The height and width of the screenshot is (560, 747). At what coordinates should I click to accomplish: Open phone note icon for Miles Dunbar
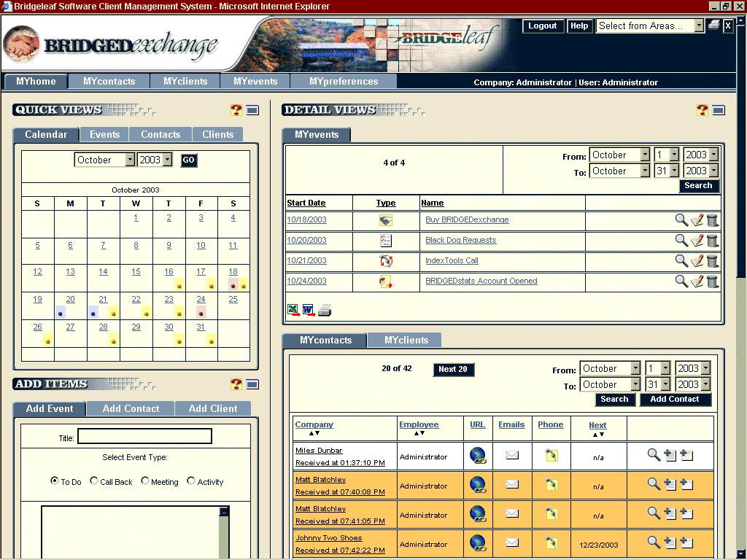tap(551, 455)
